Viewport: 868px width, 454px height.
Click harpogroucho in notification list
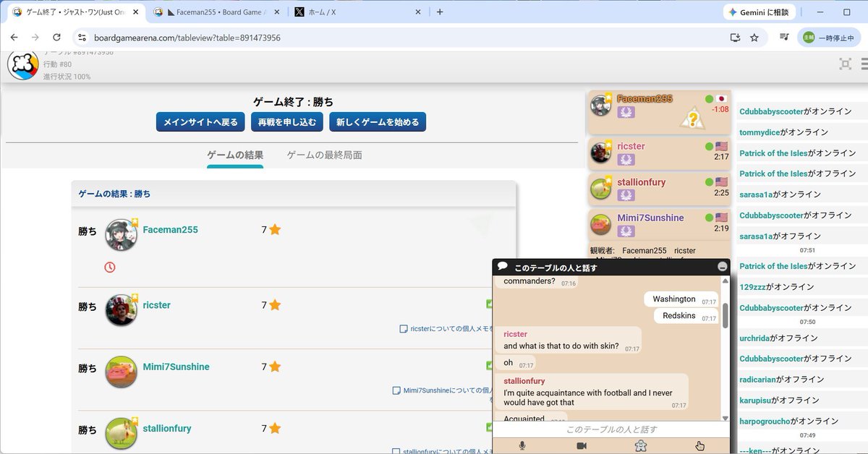[x=765, y=421]
